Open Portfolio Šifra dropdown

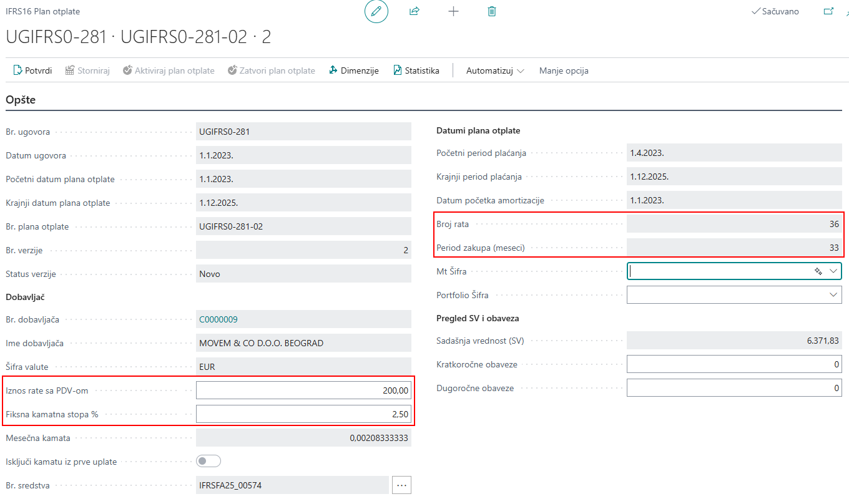click(833, 294)
